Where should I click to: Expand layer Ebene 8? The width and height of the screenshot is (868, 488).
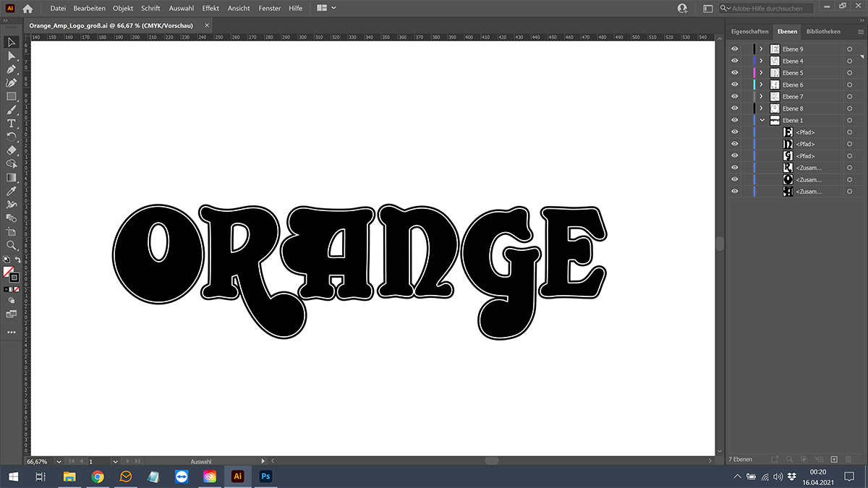coord(762,108)
